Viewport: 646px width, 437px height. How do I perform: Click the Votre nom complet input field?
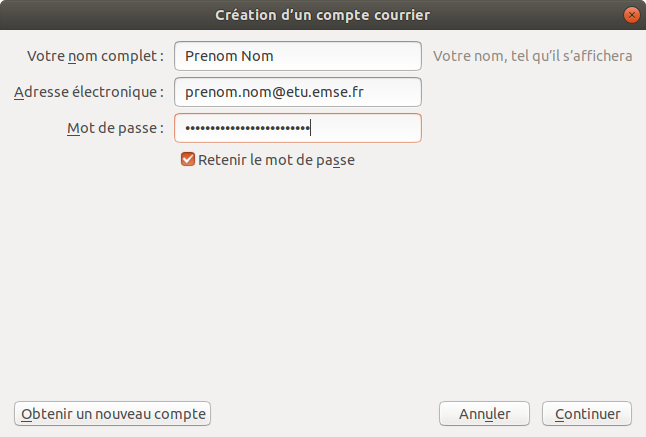297,56
